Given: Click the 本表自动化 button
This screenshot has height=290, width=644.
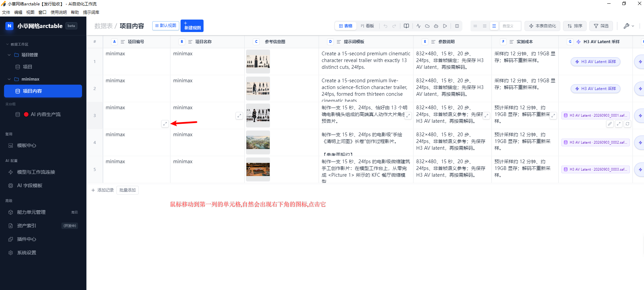Looking at the screenshot, I should pos(542,26).
